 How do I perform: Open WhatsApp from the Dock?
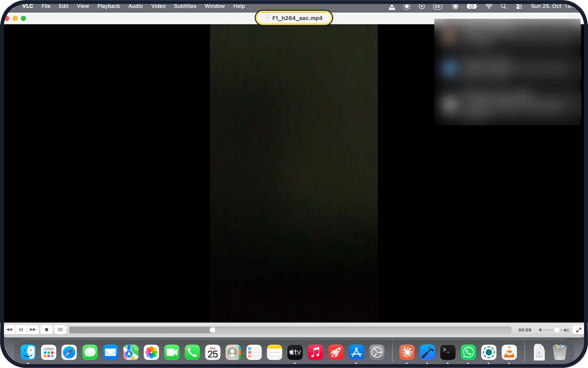pyautogui.click(x=468, y=352)
